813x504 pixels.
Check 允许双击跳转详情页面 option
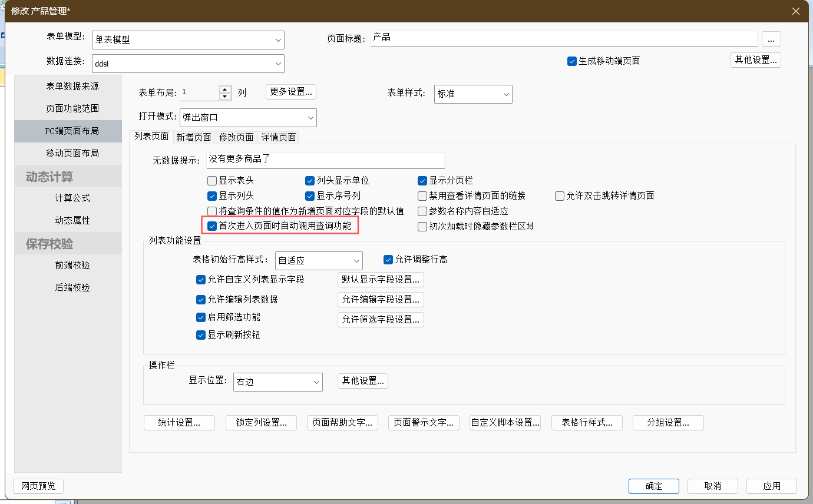tap(560, 196)
